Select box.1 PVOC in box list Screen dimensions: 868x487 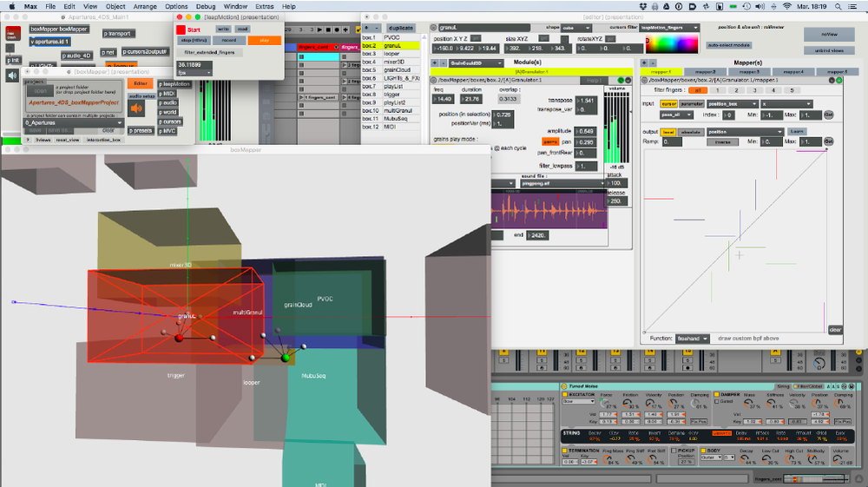click(391, 37)
